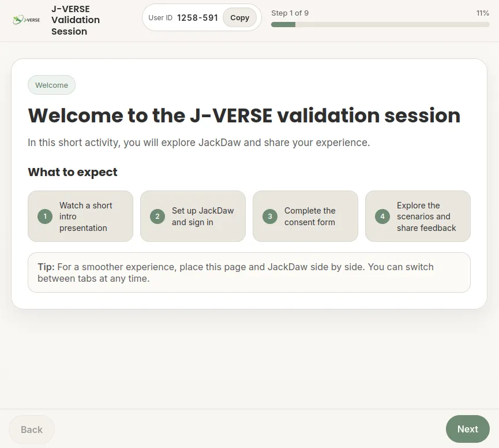Viewport: 499px width, 448px height.
Task: Open the 'Watch a short intro presentation' card
Action: point(81,216)
